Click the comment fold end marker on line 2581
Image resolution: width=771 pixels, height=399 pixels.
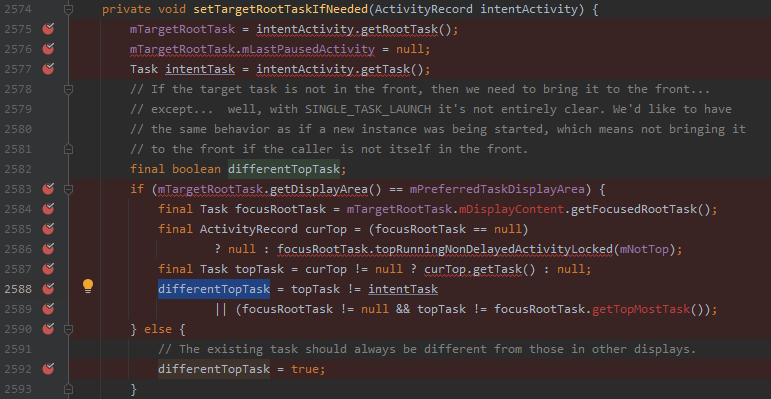point(69,149)
